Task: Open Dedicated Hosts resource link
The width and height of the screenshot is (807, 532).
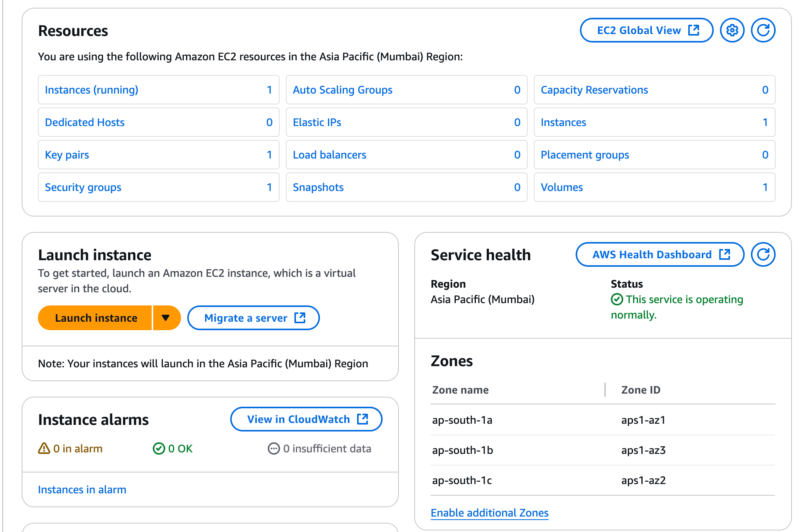Action: tap(85, 122)
